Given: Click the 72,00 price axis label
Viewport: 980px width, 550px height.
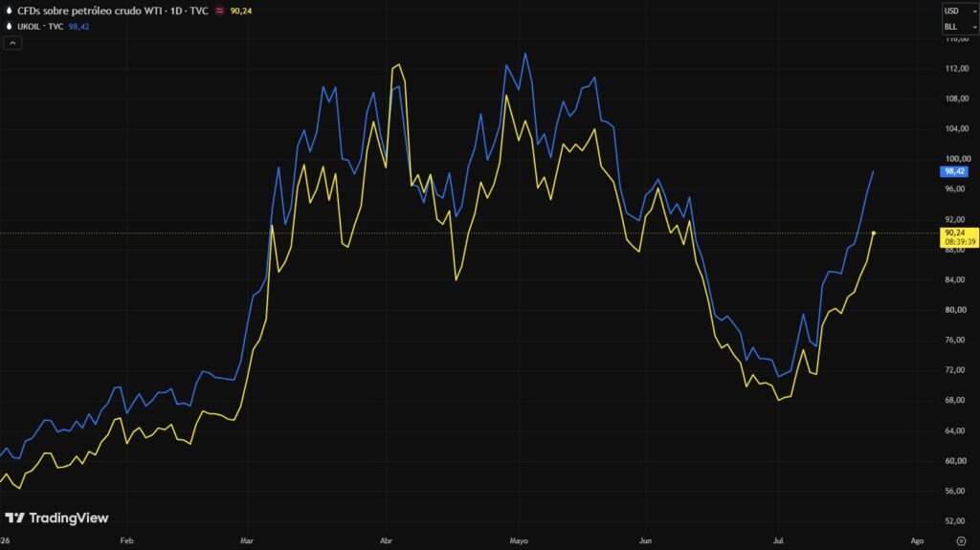Looking at the screenshot, I should point(957,369).
